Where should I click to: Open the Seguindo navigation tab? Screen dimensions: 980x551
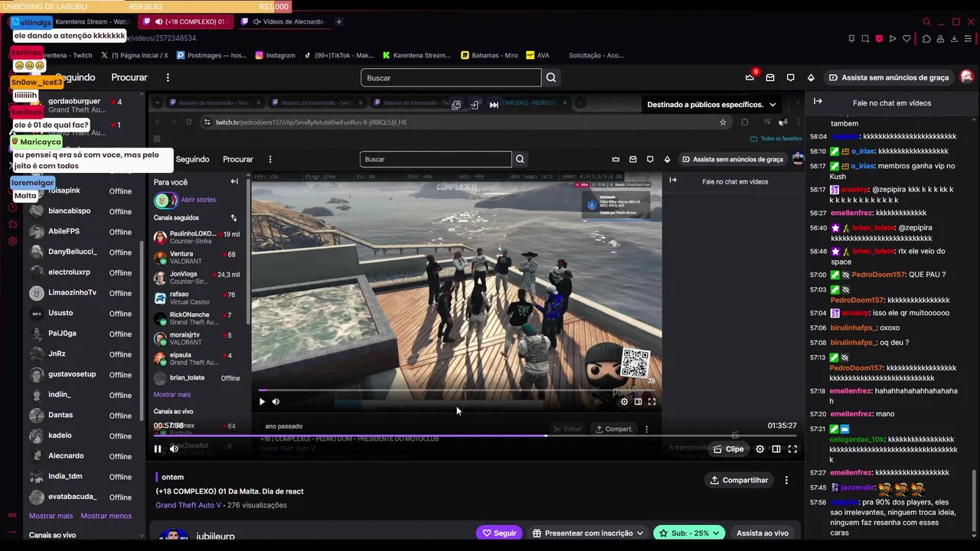[74, 77]
